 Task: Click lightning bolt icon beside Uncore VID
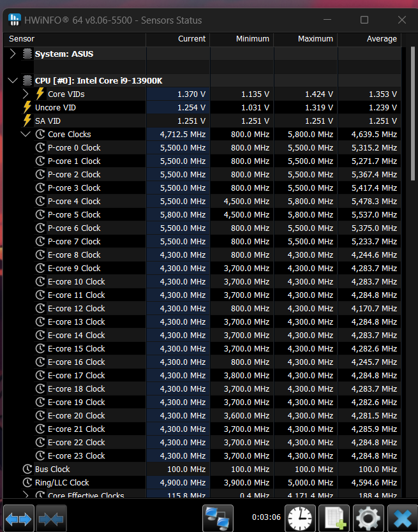tap(27, 107)
